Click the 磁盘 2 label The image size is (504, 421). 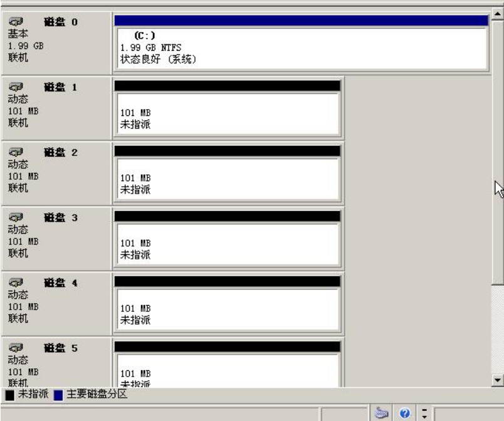click(x=60, y=152)
